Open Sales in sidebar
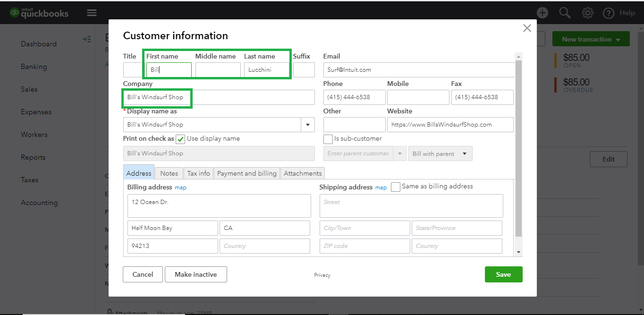This screenshot has height=315, width=644. 29,89
